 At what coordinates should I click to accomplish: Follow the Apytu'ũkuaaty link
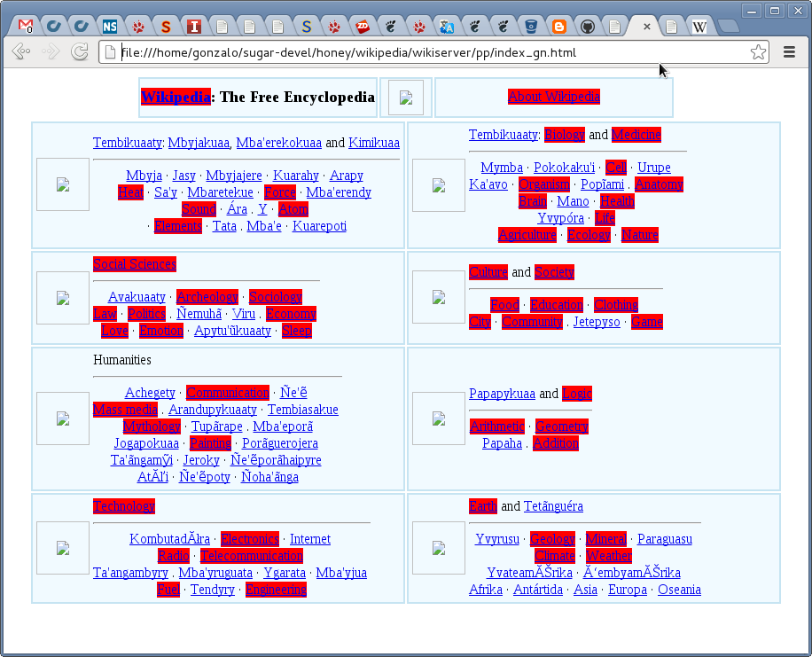tap(232, 331)
